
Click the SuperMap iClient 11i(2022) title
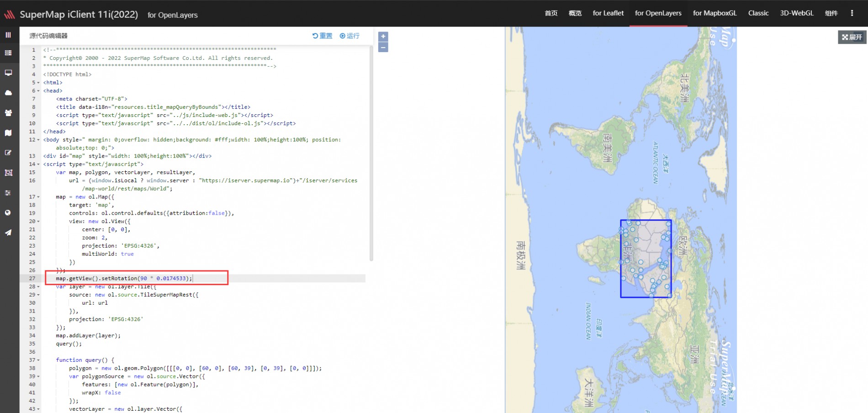click(x=79, y=15)
